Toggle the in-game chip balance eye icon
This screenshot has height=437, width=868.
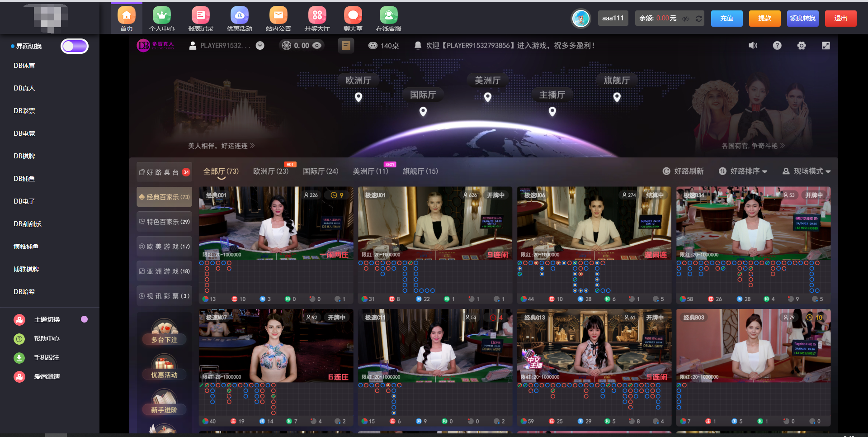(317, 46)
